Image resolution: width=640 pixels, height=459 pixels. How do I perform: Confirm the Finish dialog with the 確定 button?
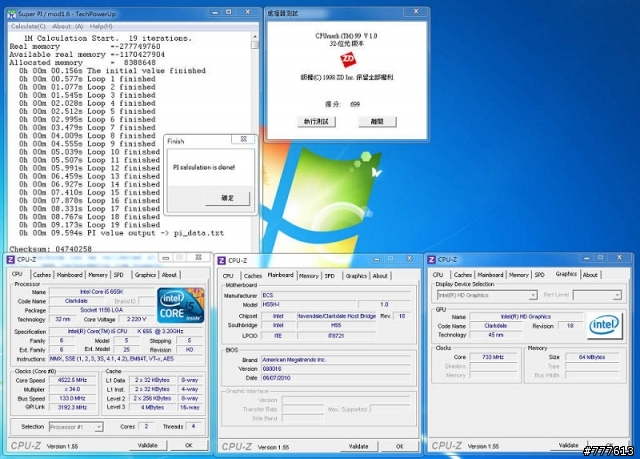pyautogui.click(x=227, y=198)
